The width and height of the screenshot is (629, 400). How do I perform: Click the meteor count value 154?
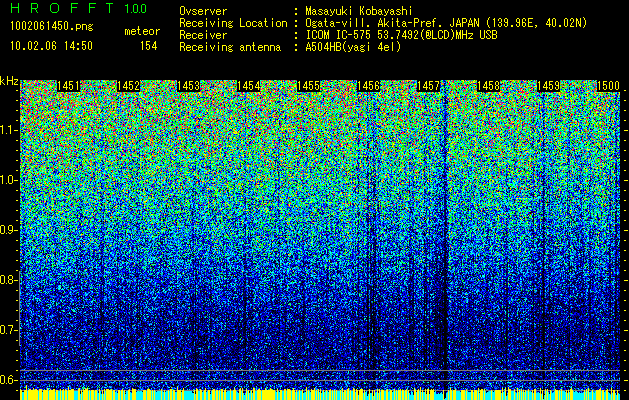[148, 46]
